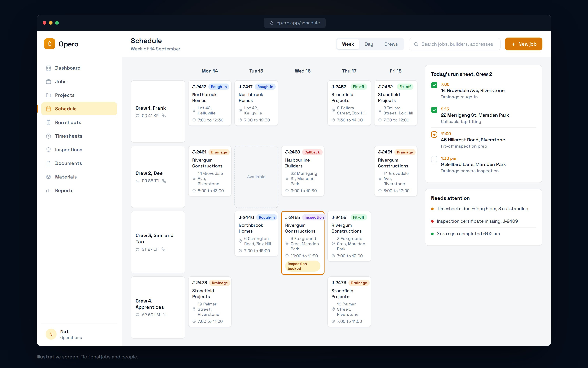Viewport: 588px width, 368px height.
Task: Switch to the Crews view tab
Action: point(391,44)
